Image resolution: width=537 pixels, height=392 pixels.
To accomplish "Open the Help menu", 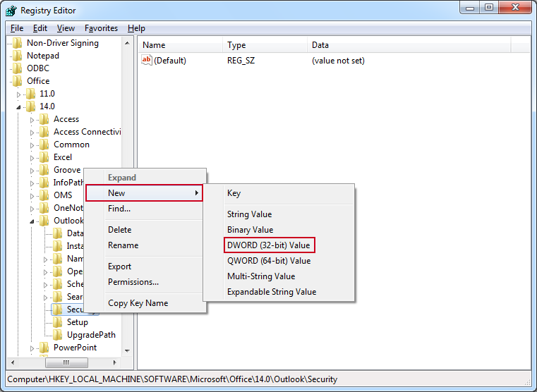I will [136, 28].
